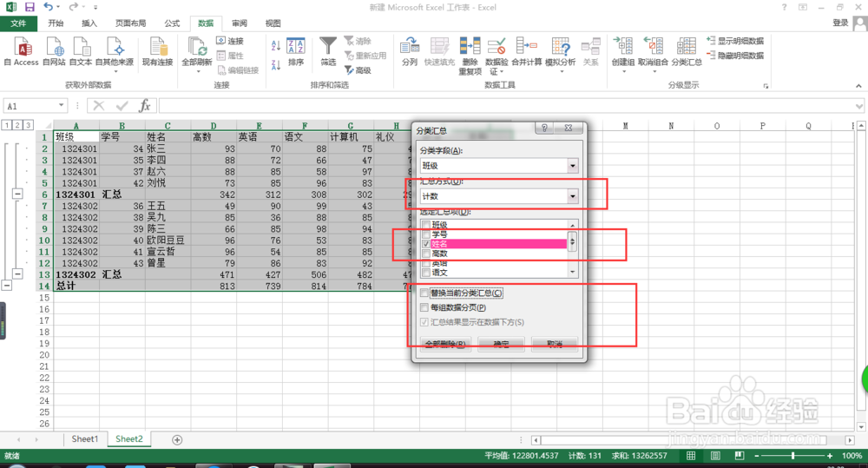Switch to the 插入 ribbon tab
The width and height of the screenshot is (868, 468).
tap(89, 23)
